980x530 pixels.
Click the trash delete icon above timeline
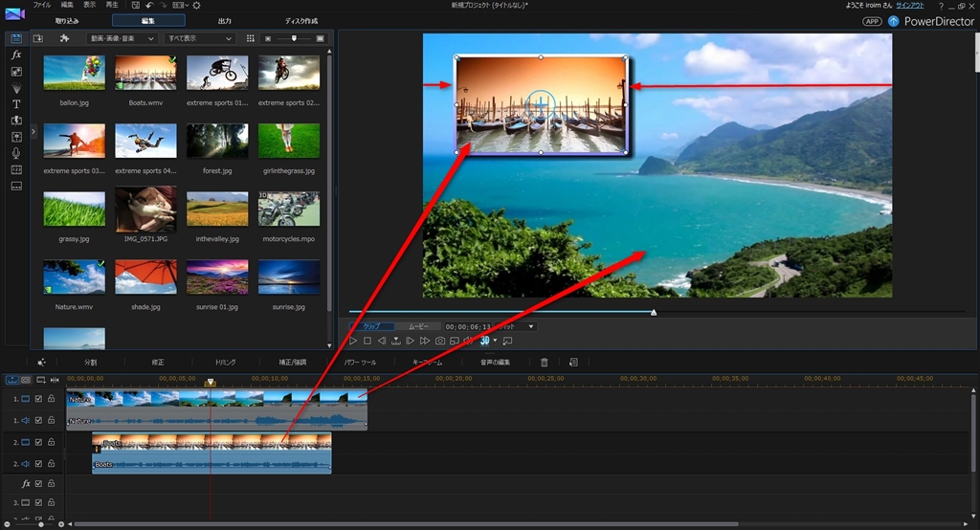544,363
